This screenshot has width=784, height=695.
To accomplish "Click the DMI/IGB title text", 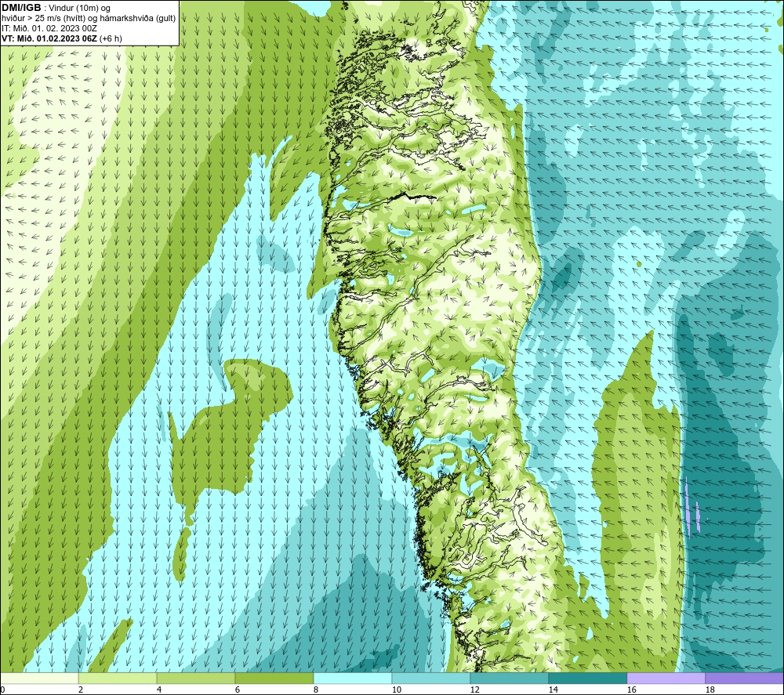I will tap(21, 8).
